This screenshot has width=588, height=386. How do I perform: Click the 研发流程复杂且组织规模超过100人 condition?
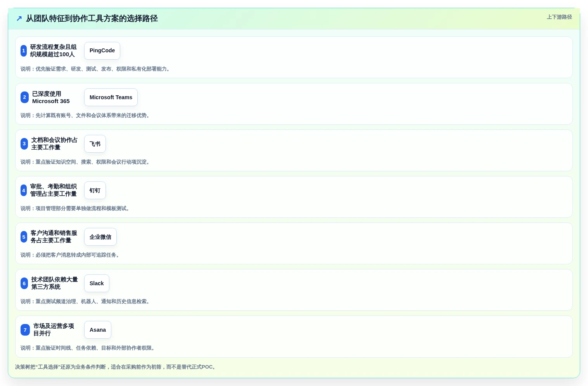pos(54,51)
